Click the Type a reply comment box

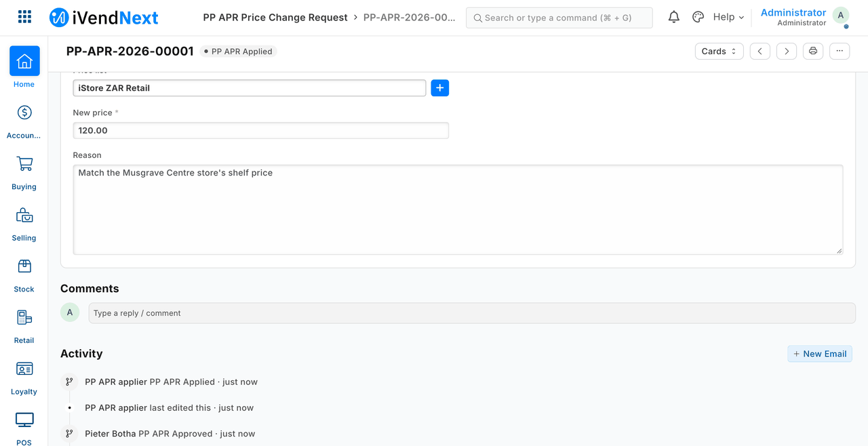click(472, 313)
